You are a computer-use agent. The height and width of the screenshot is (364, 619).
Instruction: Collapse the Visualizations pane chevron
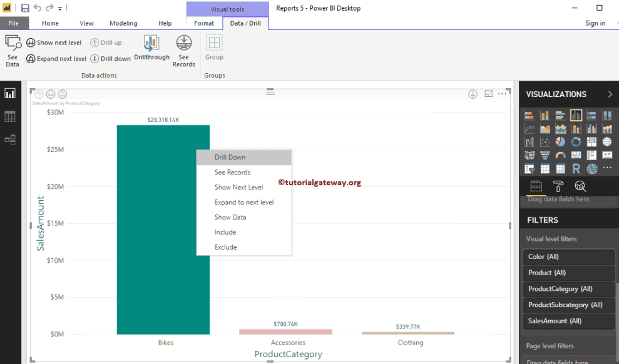coord(610,94)
